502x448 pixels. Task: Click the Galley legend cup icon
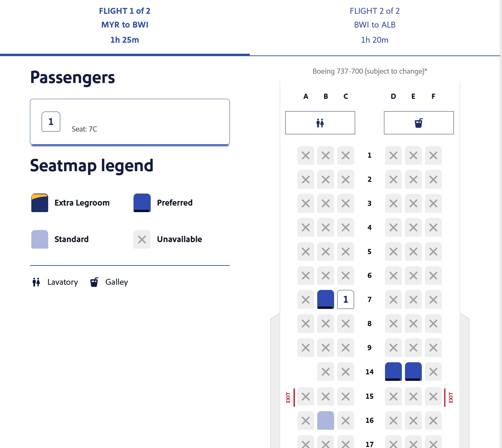pos(94,282)
